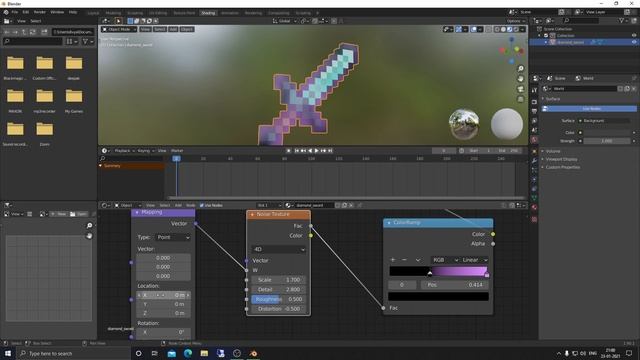
Task: Click the World Strength value slider
Action: 607,141
